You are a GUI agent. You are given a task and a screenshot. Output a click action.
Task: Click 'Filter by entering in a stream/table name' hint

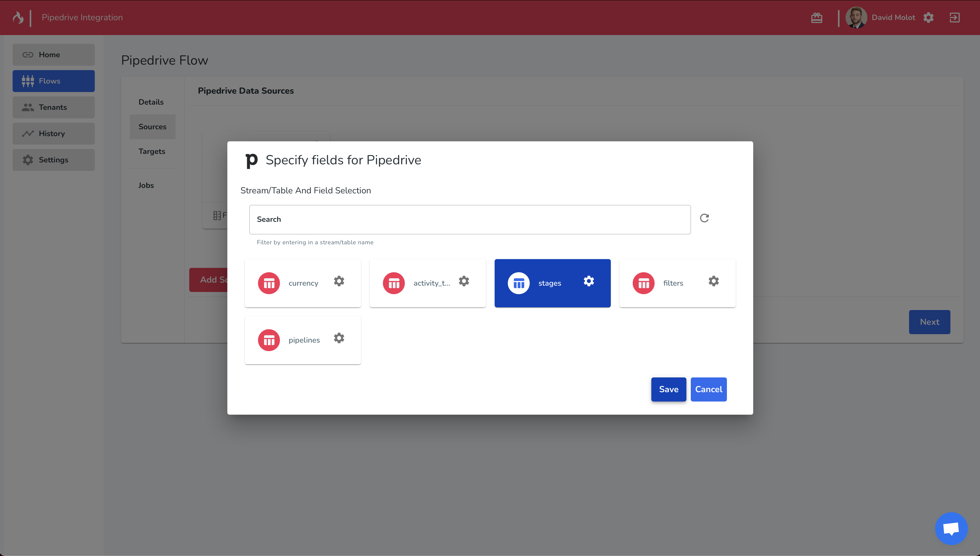click(315, 242)
